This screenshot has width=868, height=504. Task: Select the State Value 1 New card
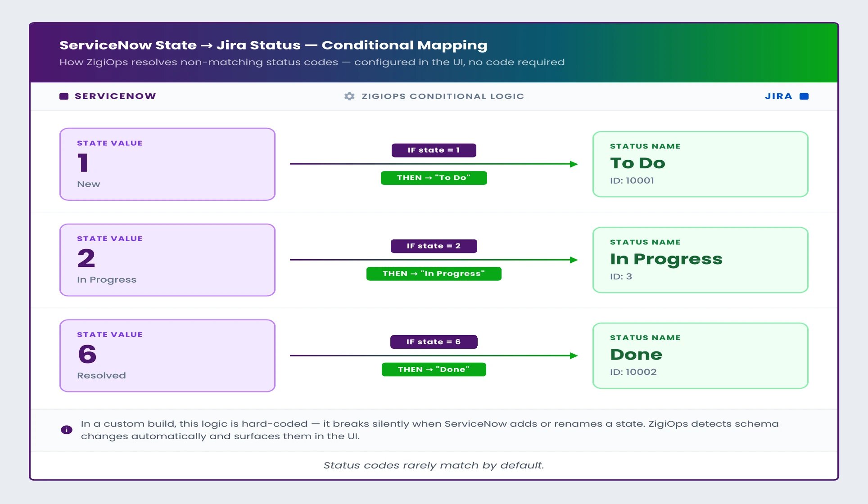click(167, 164)
